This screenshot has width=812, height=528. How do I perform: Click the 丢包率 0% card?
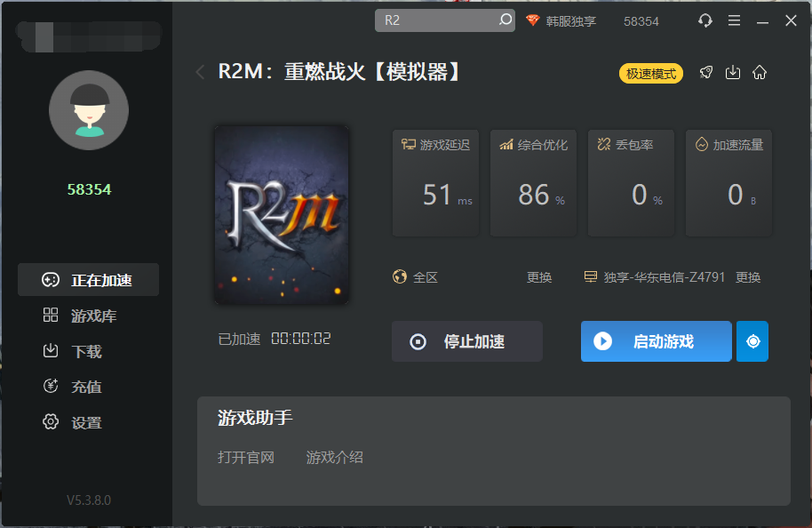tap(631, 183)
